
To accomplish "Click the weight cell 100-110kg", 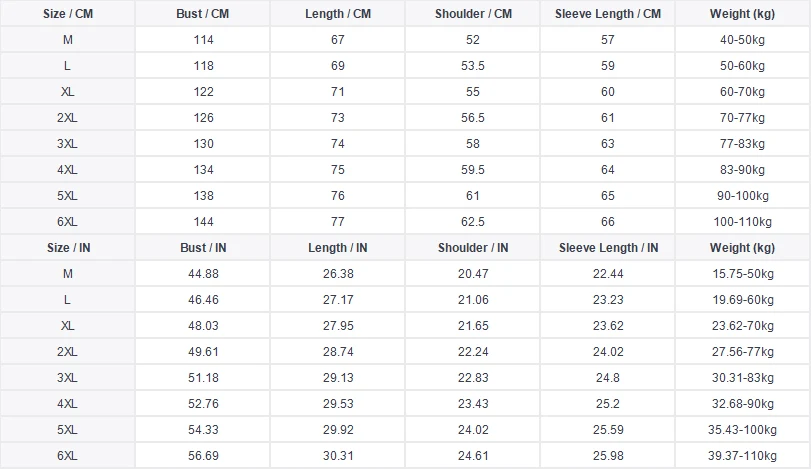I will tap(743, 221).
